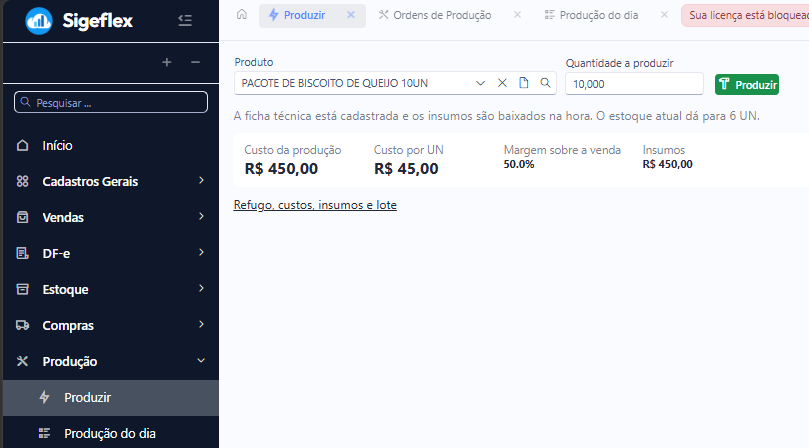Close the Ordens de Produção tab
Viewport: 809px width, 448px height.
517,15
